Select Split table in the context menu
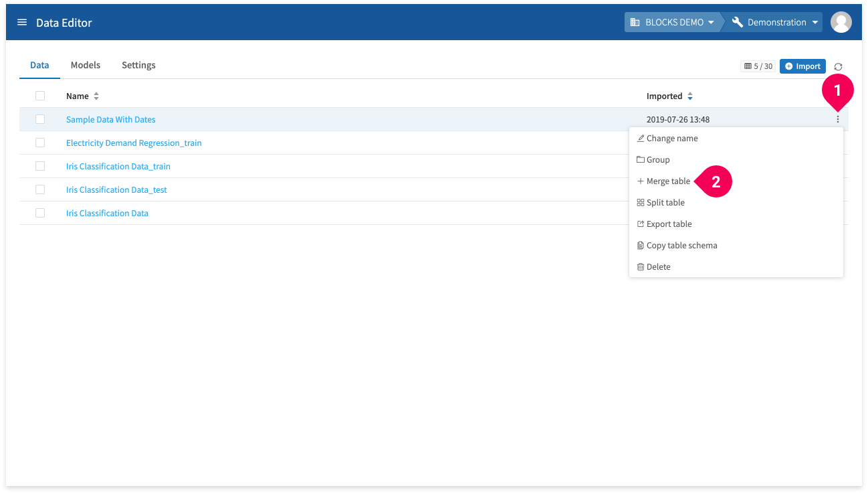Image resolution: width=868 pixels, height=494 pixels. click(x=736, y=203)
